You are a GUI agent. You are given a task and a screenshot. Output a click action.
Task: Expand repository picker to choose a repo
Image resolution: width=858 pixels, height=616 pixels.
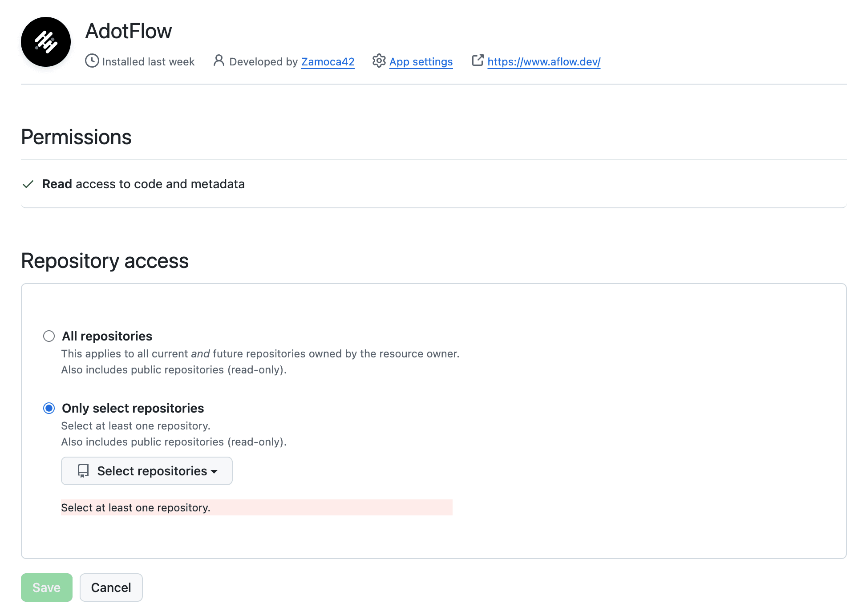point(146,471)
